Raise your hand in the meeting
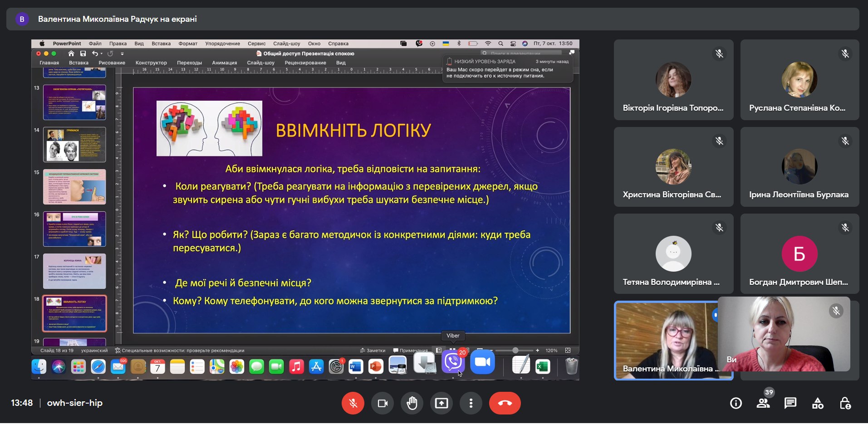Viewport: 868px width, 424px height. tap(412, 403)
